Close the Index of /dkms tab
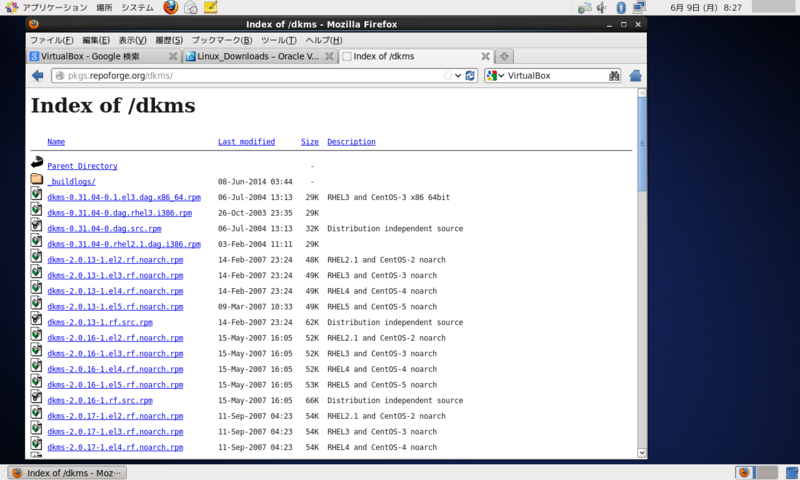The width and height of the screenshot is (800, 480). [485, 56]
